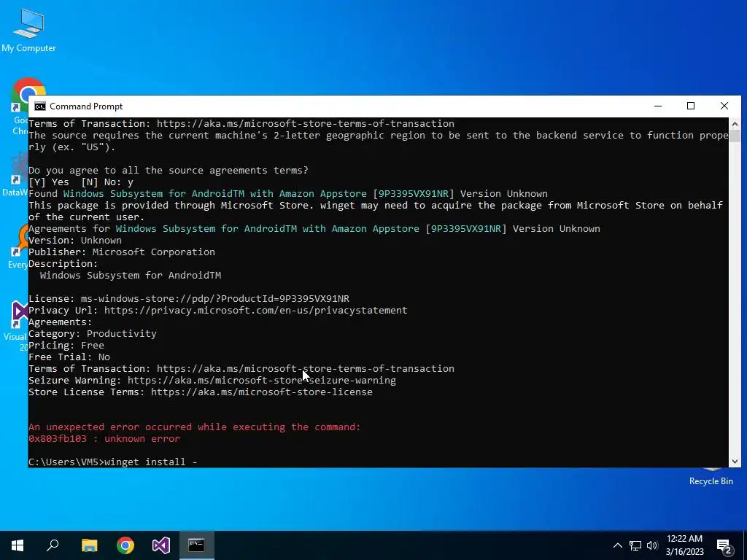Click the scrollbar up arrow in Command Prompt
Image resolution: width=747 pixels, height=560 pixels.
(735, 124)
